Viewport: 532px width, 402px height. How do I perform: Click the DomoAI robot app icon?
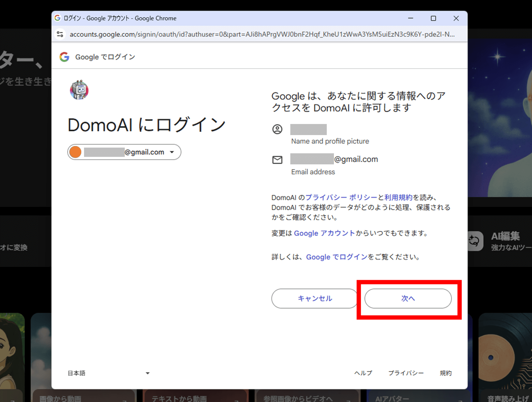pos(79,90)
